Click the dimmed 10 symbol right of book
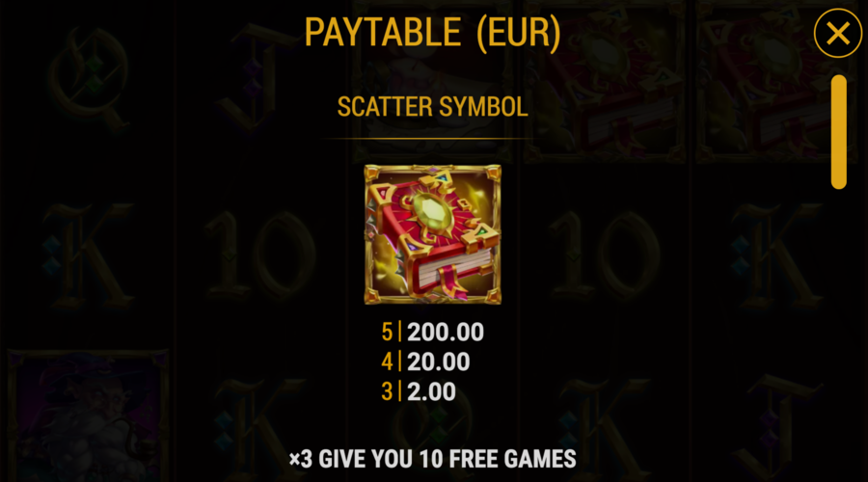 click(x=605, y=254)
